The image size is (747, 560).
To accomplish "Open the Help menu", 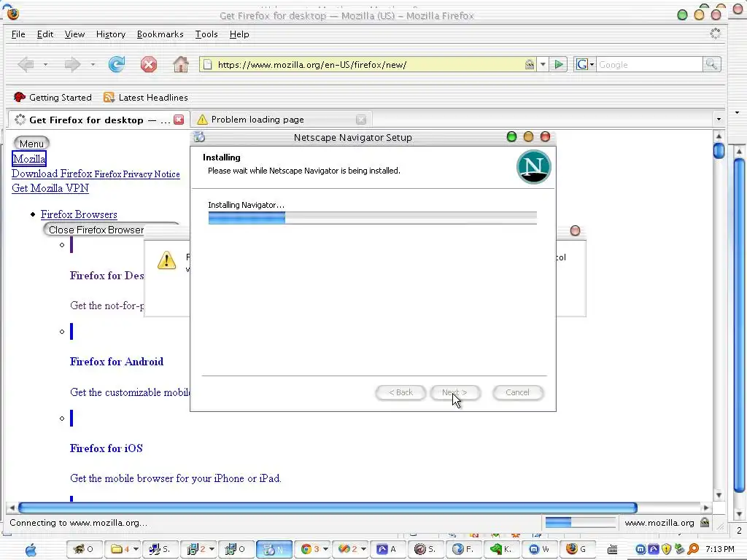I will pyautogui.click(x=239, y=34).
